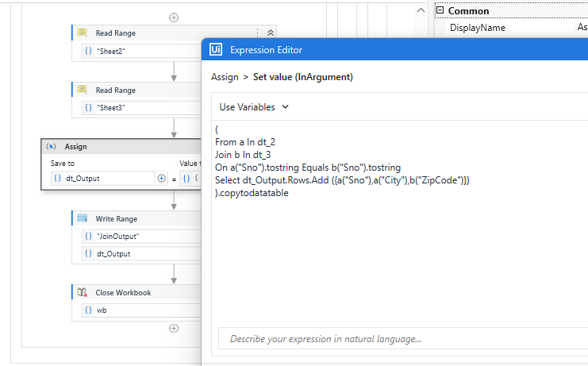Open the Use Variables dropdown
The image size is (588, 366).
point(254,106)
